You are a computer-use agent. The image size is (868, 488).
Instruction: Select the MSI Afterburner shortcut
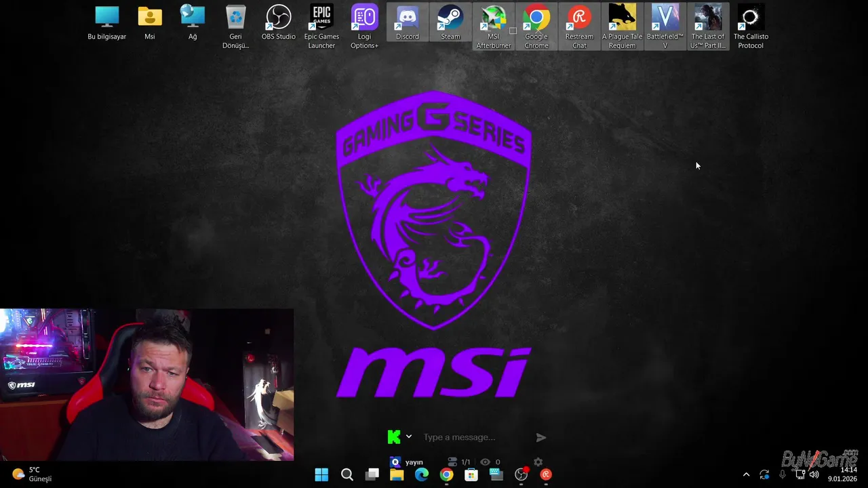coord(493,27)
